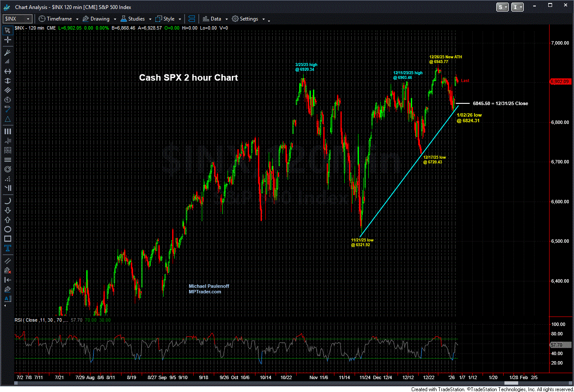Activate the blue Text tool
This screenshot has width=574, height=392.
pyautogui.click(x=7, y=248)
